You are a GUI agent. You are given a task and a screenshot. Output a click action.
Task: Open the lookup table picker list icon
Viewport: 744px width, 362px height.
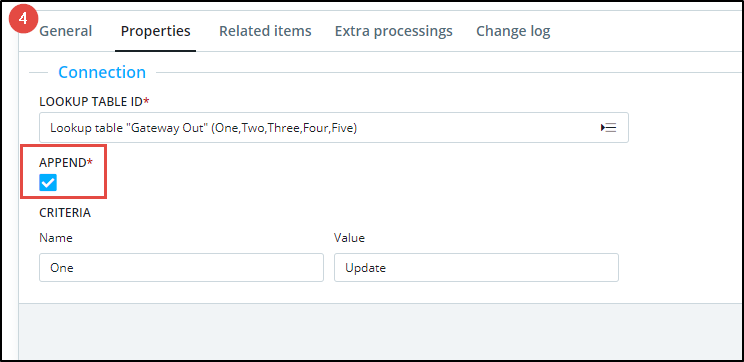608,128
